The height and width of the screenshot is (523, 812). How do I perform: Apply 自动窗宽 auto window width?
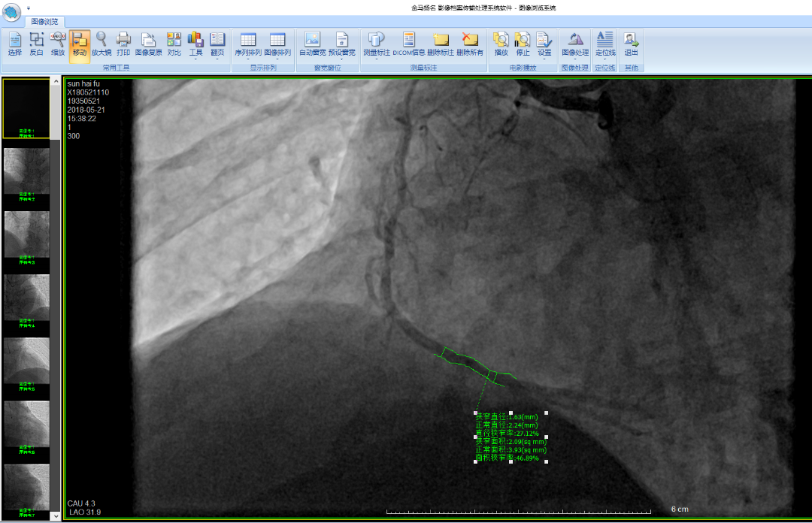coord(312,44)
